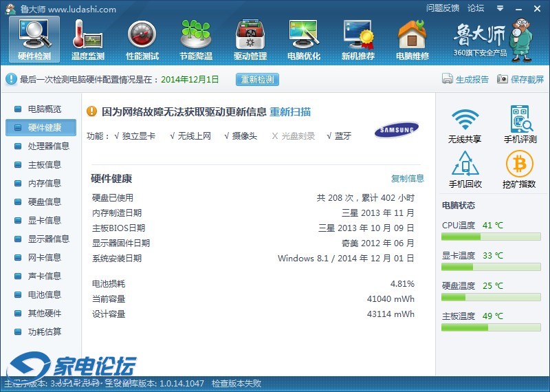Select 硬盘信息 in the left list
The width and height of the screenshot is (550, 392).
coord(44,202)
